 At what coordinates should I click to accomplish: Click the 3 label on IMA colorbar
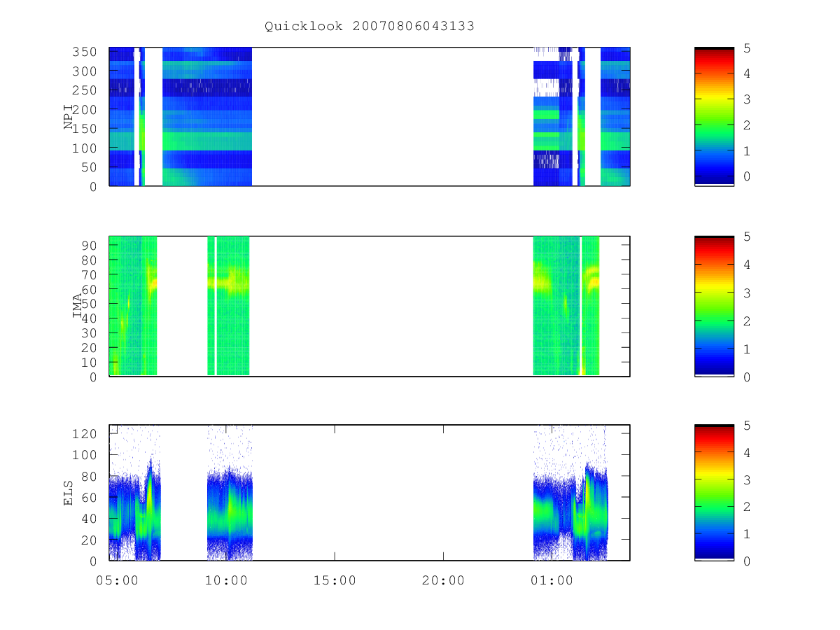(747, 293)
